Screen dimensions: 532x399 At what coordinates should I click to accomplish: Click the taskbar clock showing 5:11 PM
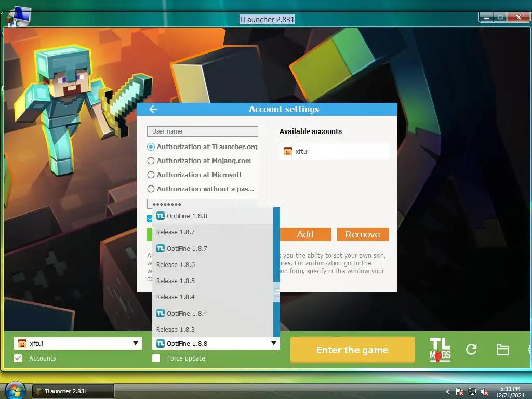click(x=510, y=392)
